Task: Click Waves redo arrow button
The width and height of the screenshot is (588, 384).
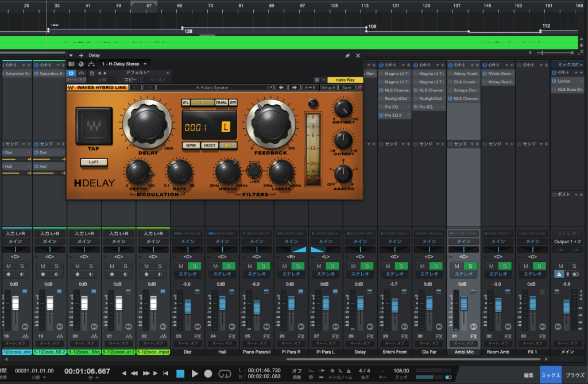Action: pos(149,87)
